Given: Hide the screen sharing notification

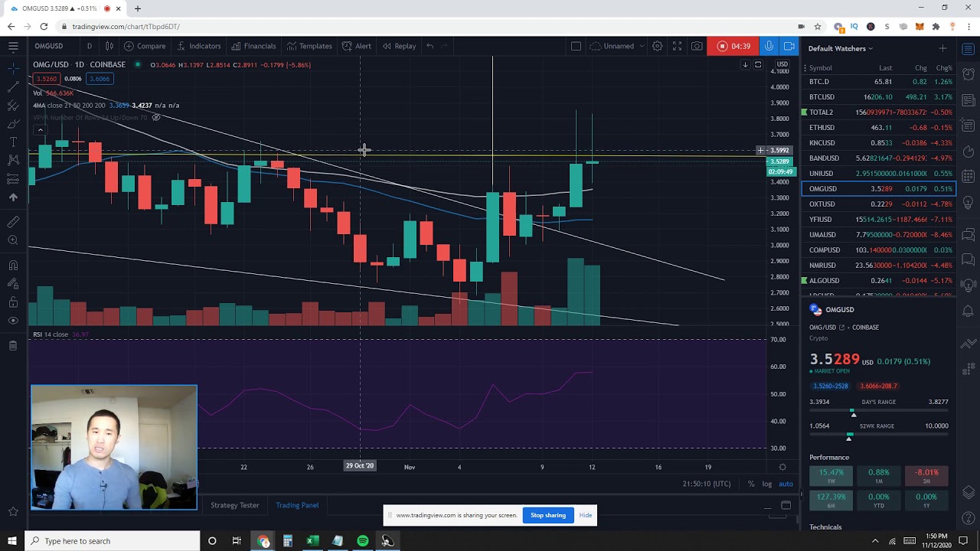Looking at the screenshot, I should pos(586,515).
